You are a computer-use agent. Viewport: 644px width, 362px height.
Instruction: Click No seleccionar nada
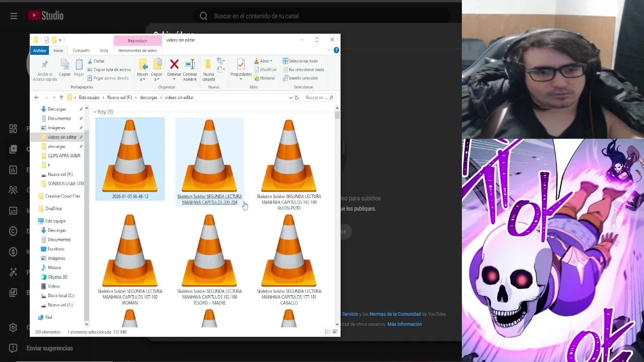pyautogui.click(x=303, y=69)
